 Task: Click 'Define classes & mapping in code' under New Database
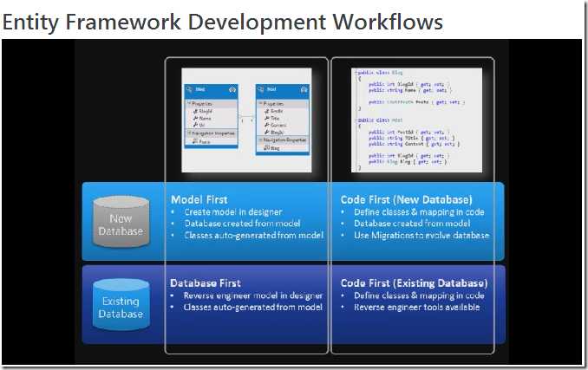(x=419, y=212)
